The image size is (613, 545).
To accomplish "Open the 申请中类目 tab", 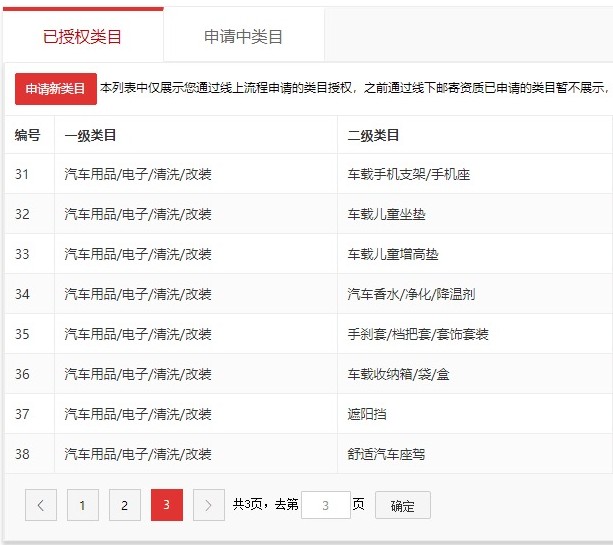I will pos(244,36).
